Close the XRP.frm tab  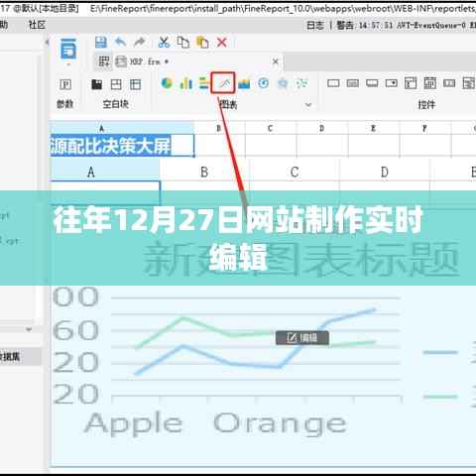tap(276, 61)
